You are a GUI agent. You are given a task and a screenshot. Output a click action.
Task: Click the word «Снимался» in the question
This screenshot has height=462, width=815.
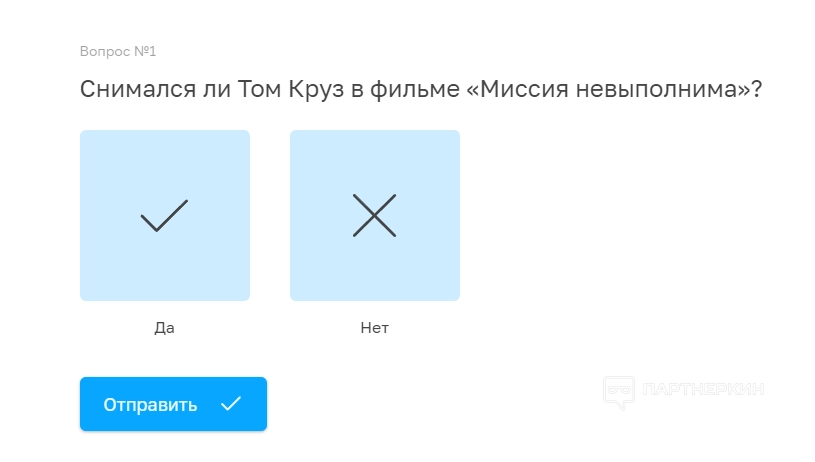pyautogui.click(x=131, y=89)
